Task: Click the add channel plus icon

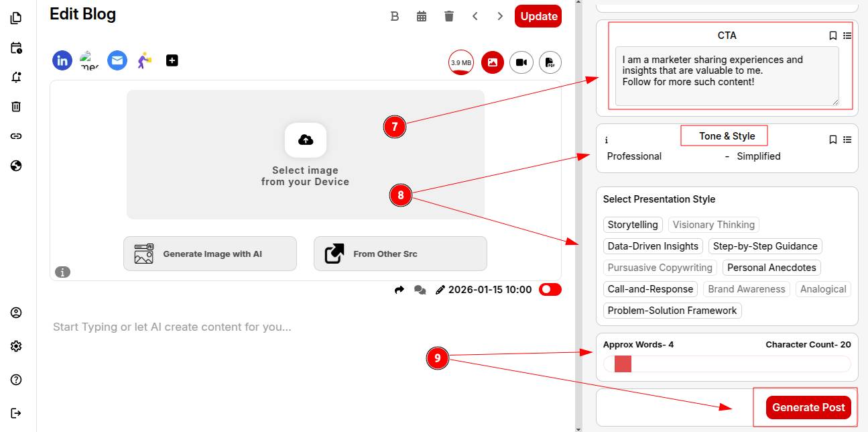Action: click(172, 60)
